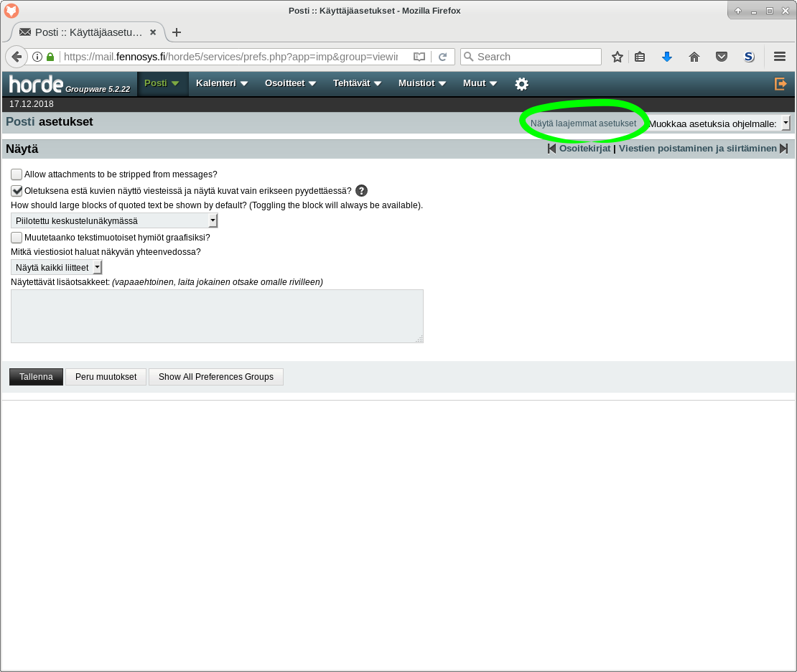Screen dimensions: 797x672
Task: Open Firefox hamburger menu
Action: click(x=780, y=57)
